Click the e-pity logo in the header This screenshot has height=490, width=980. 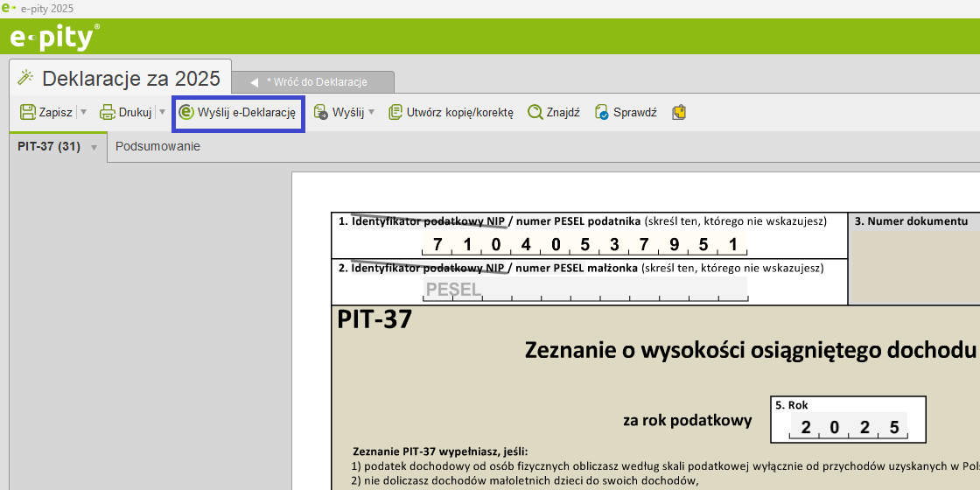[x=54, y=38]
